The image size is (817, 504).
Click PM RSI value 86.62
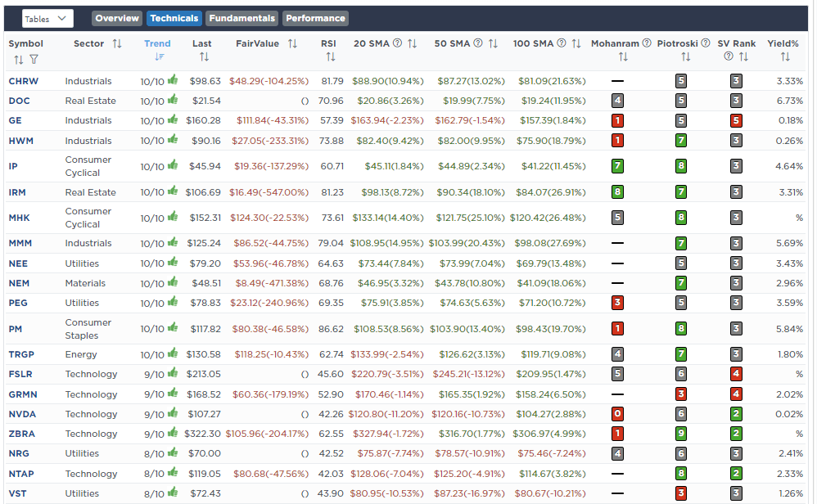332,329
